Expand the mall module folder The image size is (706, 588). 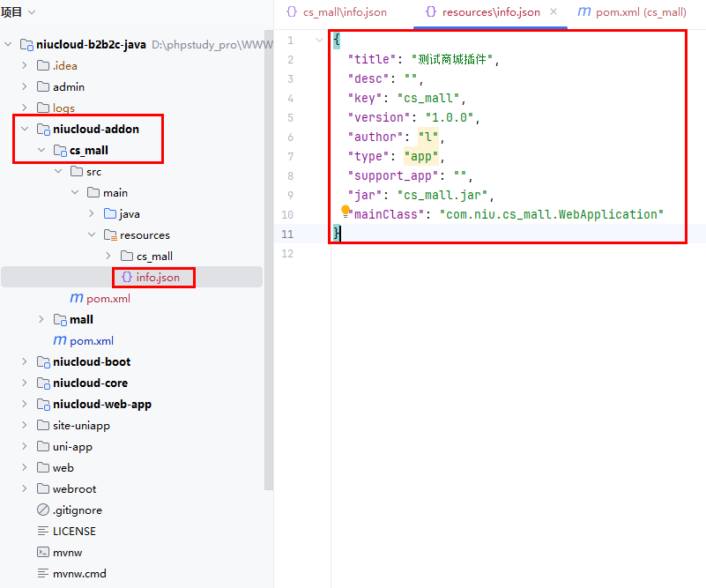[x=41, y=320]
